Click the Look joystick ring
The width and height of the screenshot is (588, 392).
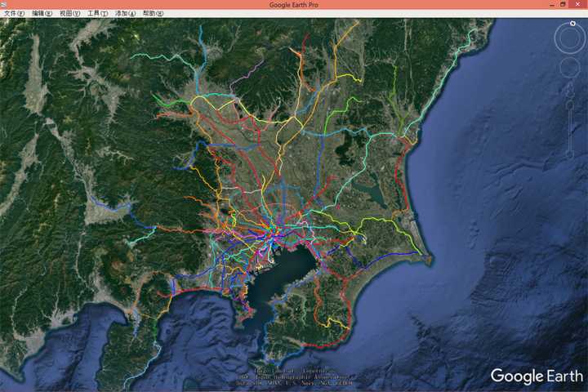click(570, 38)
